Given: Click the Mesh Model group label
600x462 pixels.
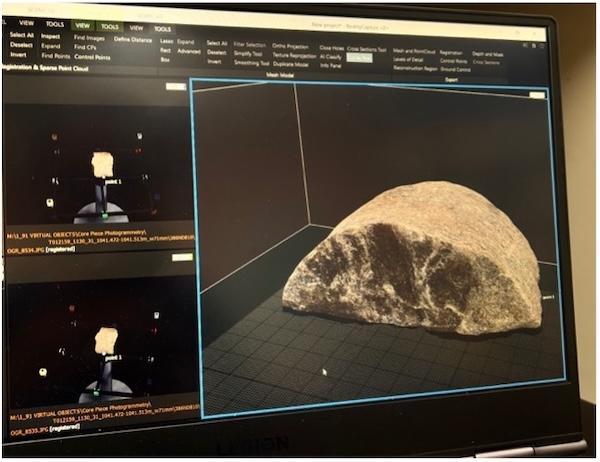Looking at the screenshot, I should click(280, 75).
